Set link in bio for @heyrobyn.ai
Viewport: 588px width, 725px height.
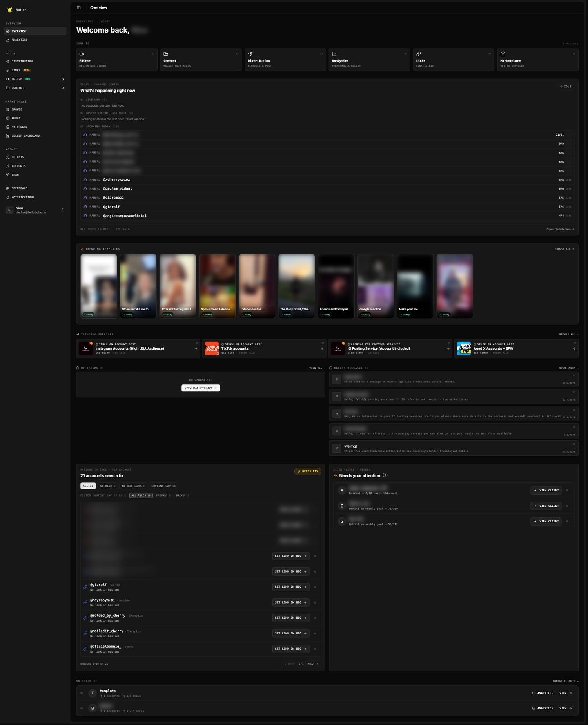[x=291, y=602]
